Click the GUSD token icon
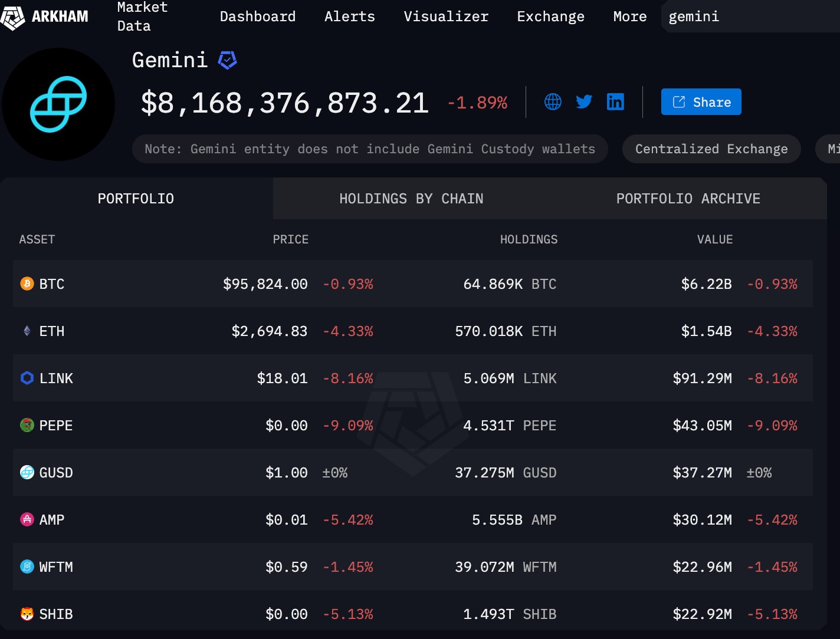Screen dimensions: 840x639 tap(27, 472)
